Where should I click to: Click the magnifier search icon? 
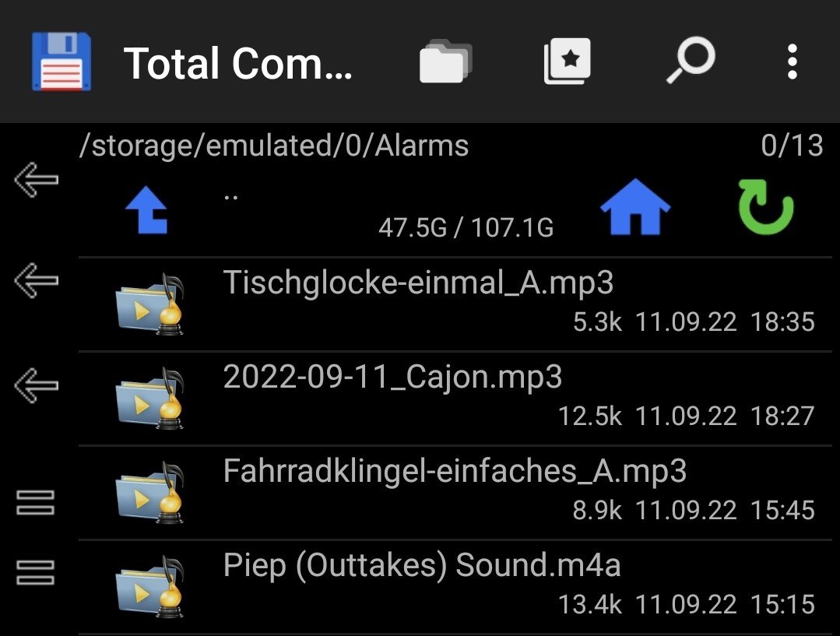tap(690, 61)
